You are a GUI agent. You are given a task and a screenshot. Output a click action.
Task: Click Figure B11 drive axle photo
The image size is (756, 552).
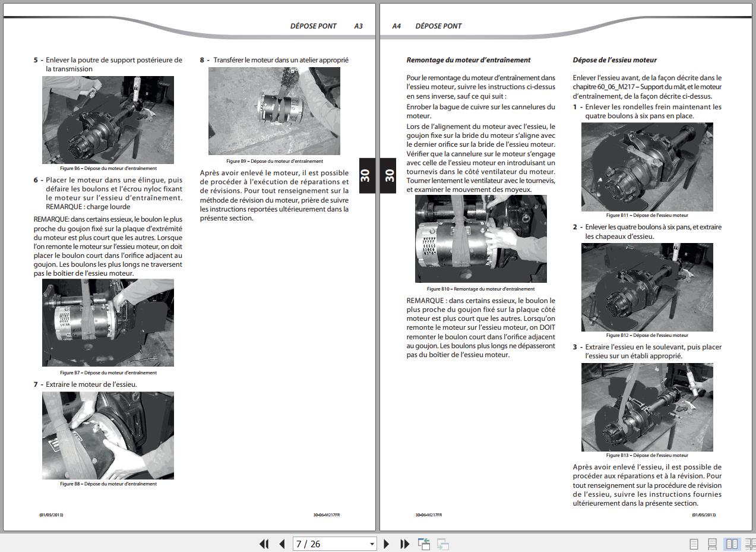point(647,167)
